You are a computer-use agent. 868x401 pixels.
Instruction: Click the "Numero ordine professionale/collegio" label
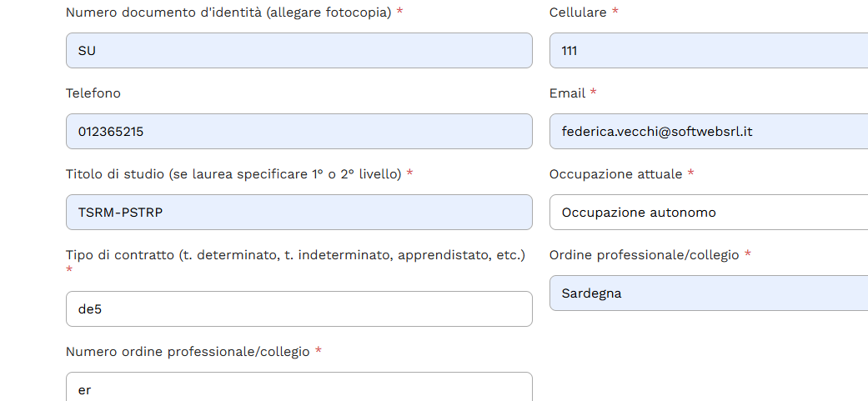(187, 352)
